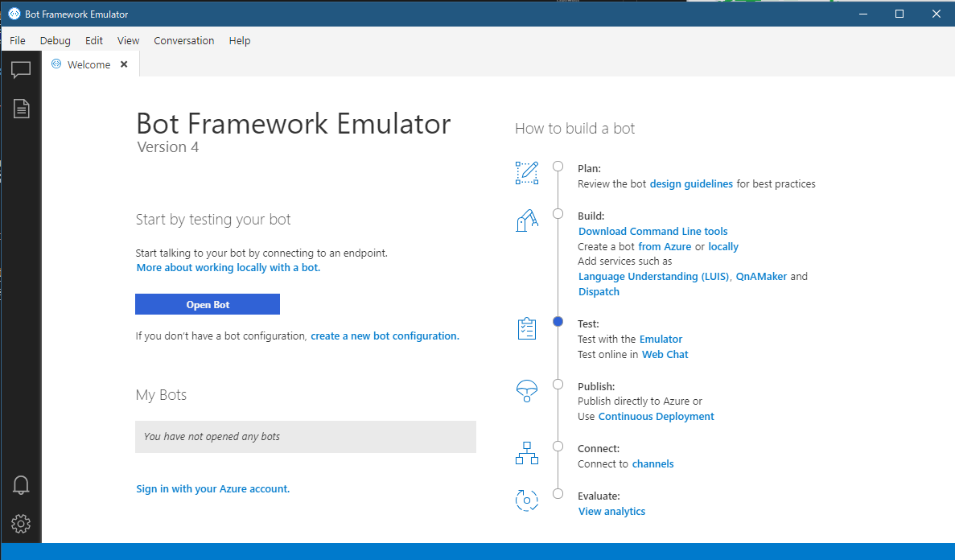Viewport: 955px width, 560px height.
Task: Open the Debug menu
Action: tap(56, 41)
